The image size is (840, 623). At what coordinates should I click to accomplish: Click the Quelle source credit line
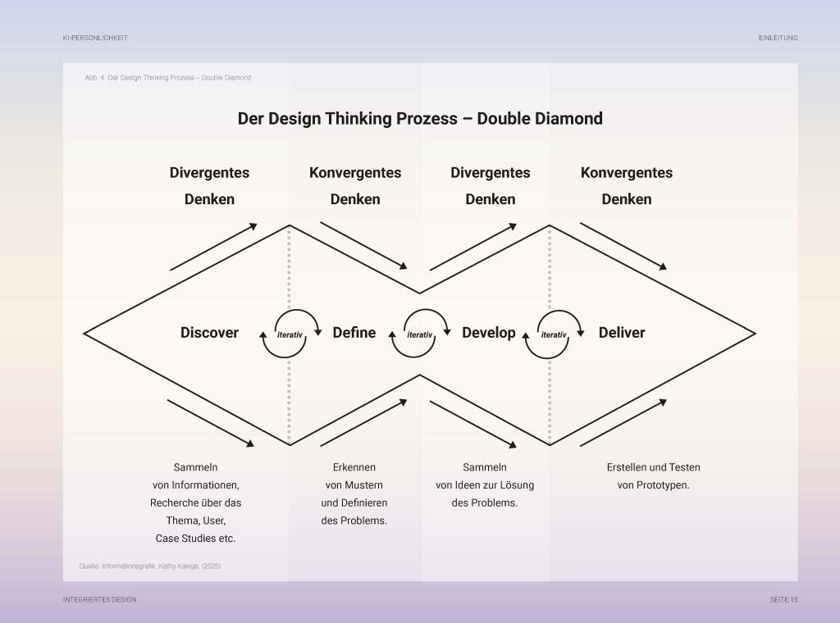[150, 566]
